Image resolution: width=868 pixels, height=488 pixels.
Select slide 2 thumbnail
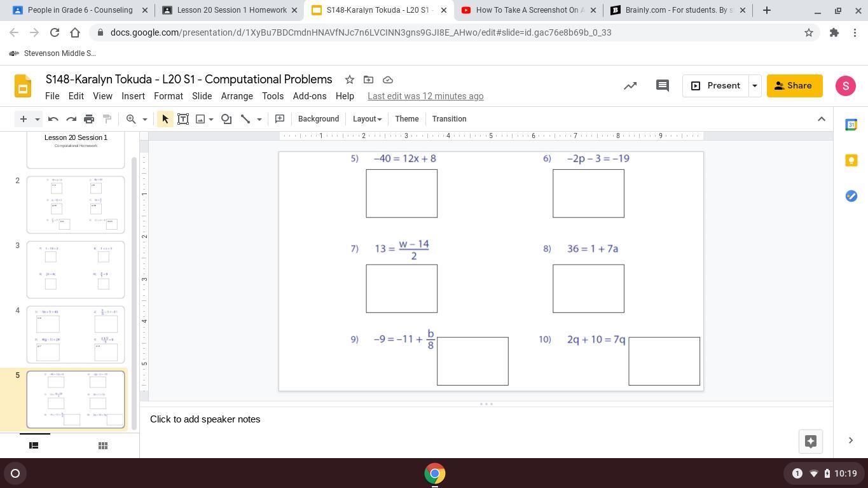[76, 205]
